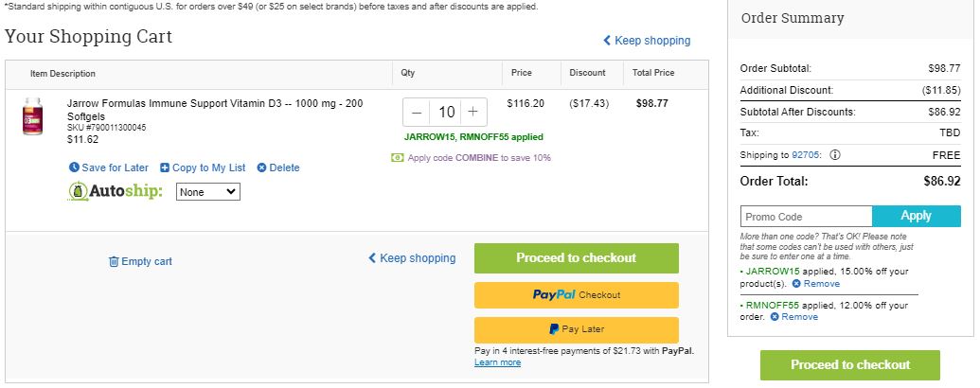Viewport: 980px width, 388px height.
Task: Click the 92705 shipping zip code link
Action: 806,155
